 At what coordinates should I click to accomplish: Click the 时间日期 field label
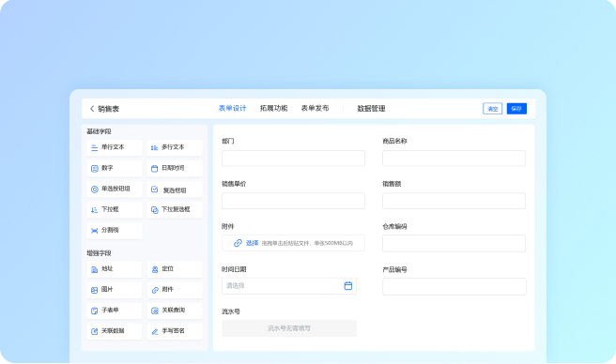tap(234, 269)
